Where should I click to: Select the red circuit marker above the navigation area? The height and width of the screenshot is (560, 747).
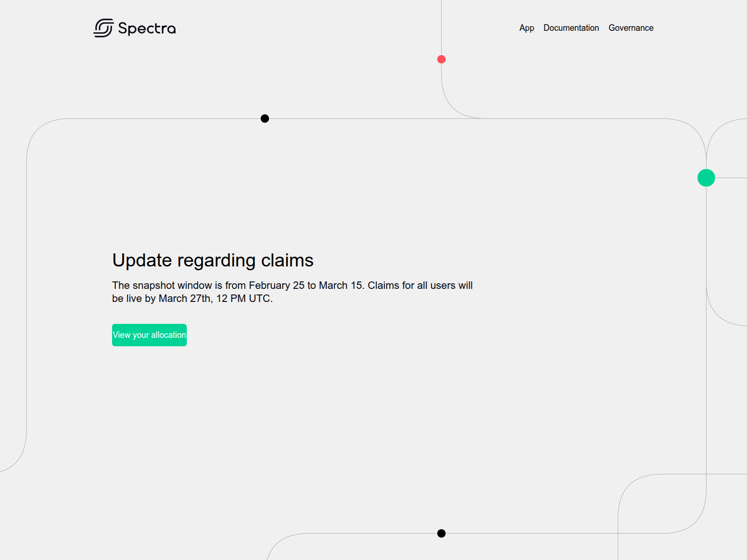point(441,59)
